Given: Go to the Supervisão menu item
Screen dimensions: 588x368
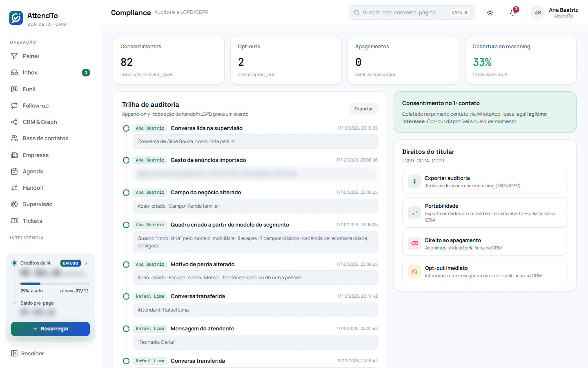Looking at the screenshot, I should [51, 204].
